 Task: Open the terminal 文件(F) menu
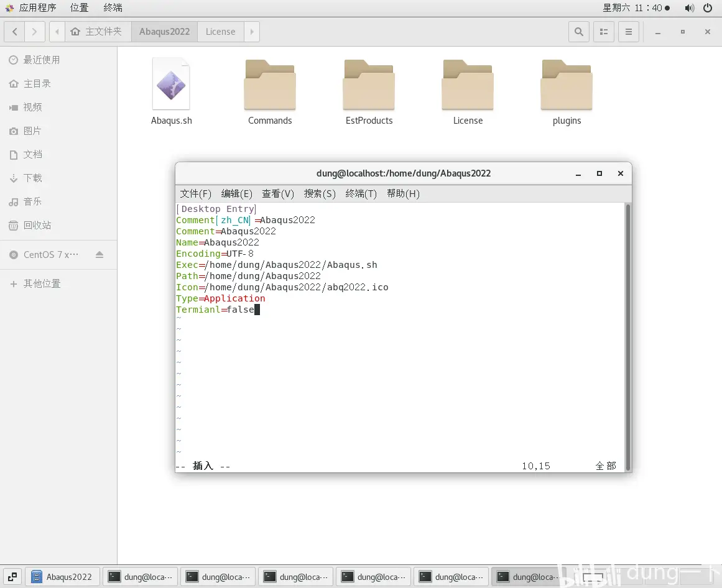[x=196, y=194]
